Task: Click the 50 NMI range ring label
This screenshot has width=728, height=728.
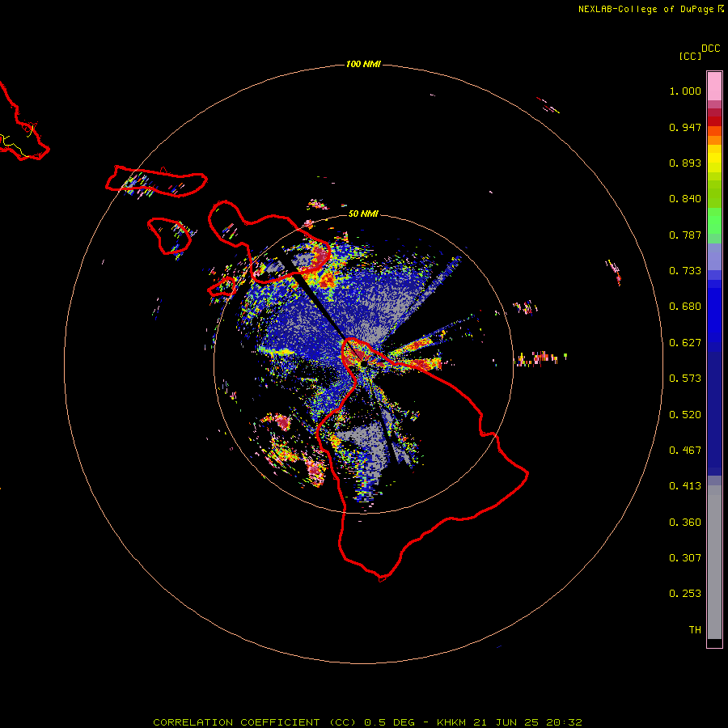Action: (363, 214)
